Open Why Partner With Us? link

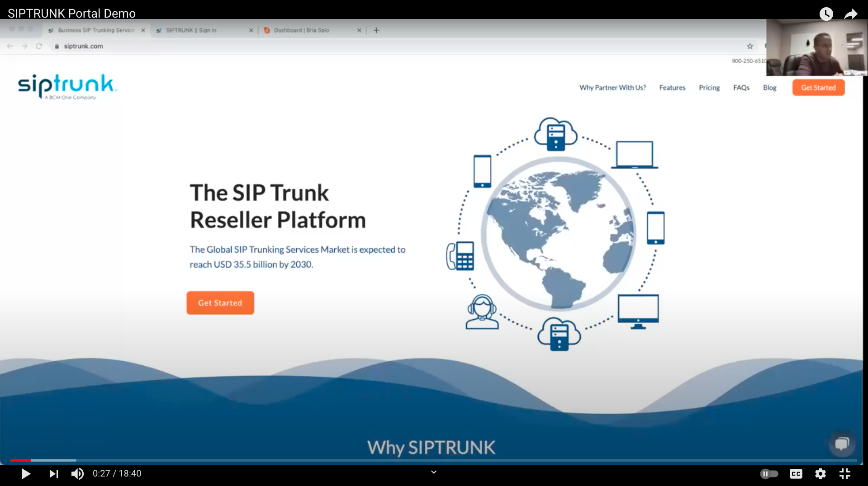(x=612, y=88)
